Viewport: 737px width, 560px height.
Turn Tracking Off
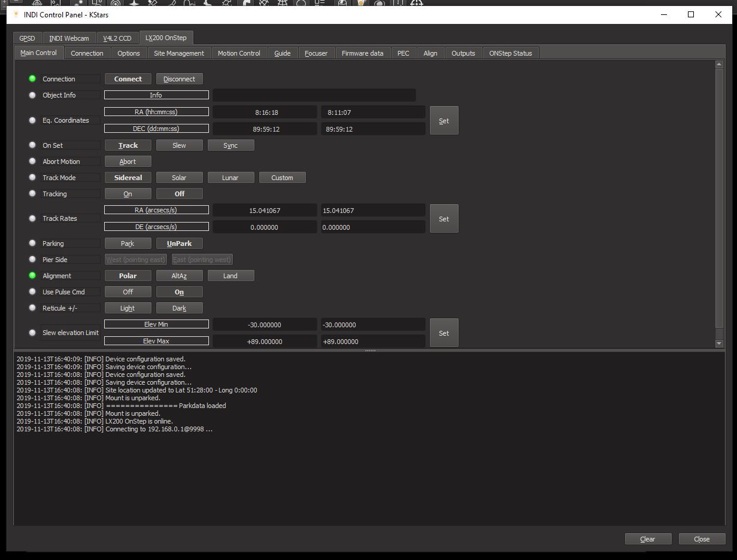(x=179, y=194)
